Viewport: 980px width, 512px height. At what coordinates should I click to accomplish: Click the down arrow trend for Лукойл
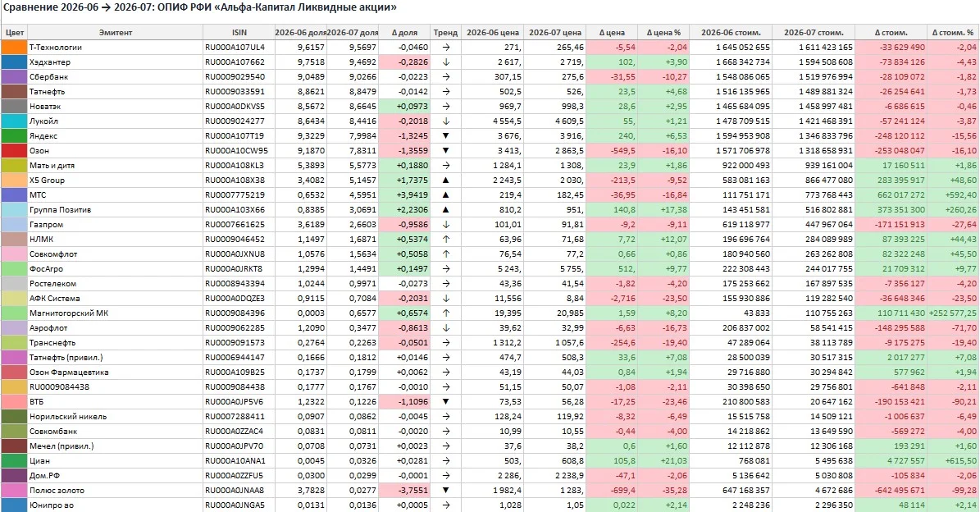pos(445,121)
